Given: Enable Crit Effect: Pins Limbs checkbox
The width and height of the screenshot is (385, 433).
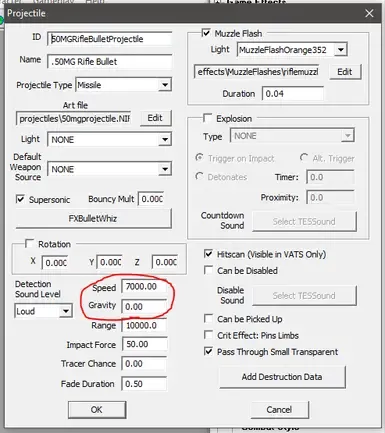Looking at the screenshot, I should point(208,335).
